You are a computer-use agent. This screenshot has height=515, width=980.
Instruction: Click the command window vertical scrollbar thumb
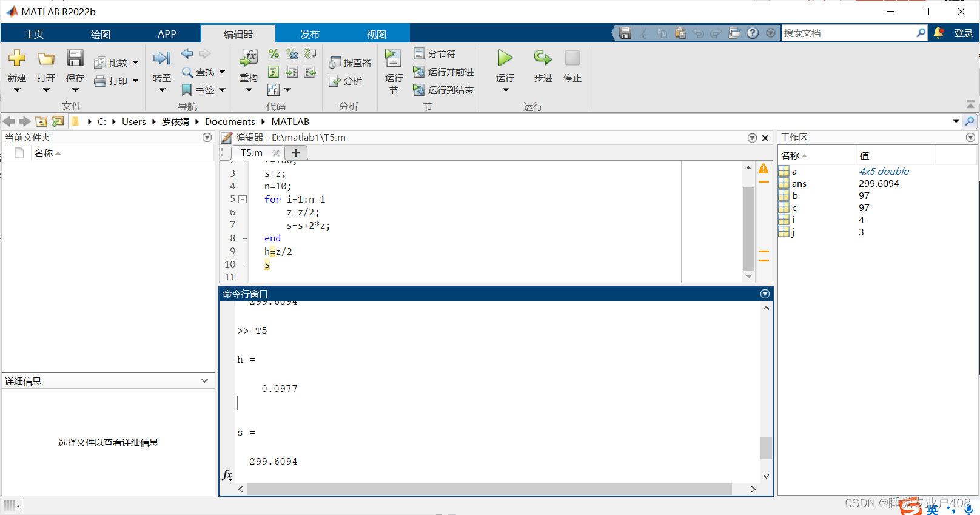tap(766, 448)
